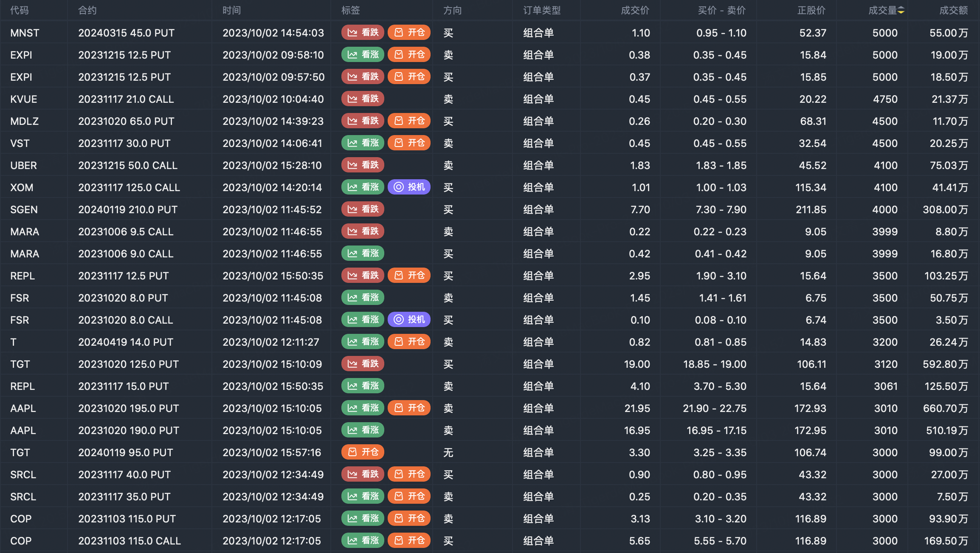Click bearish tag in UBER row

coord(363,165)
